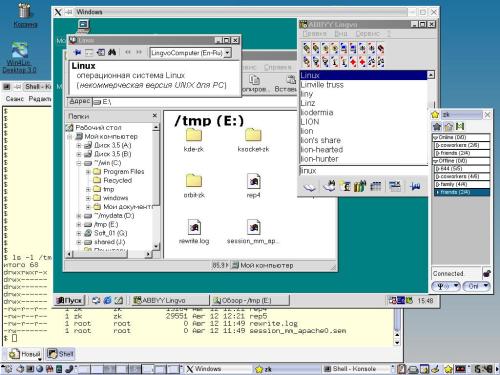500x375 pixels.
Task: Open the 'Сервис' menu in ABBYY Lingvo
Action: click(368, 34)
